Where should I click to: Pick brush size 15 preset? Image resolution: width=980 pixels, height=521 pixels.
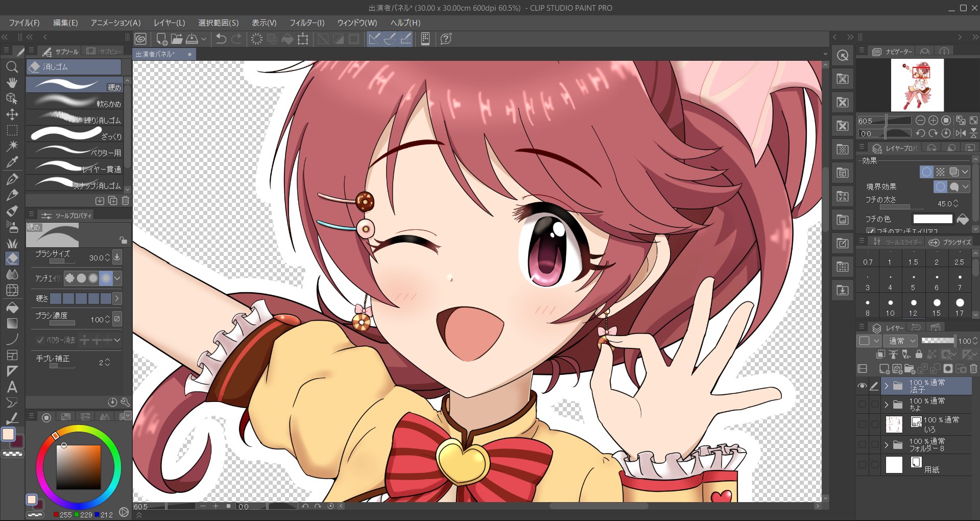[937, 307]
